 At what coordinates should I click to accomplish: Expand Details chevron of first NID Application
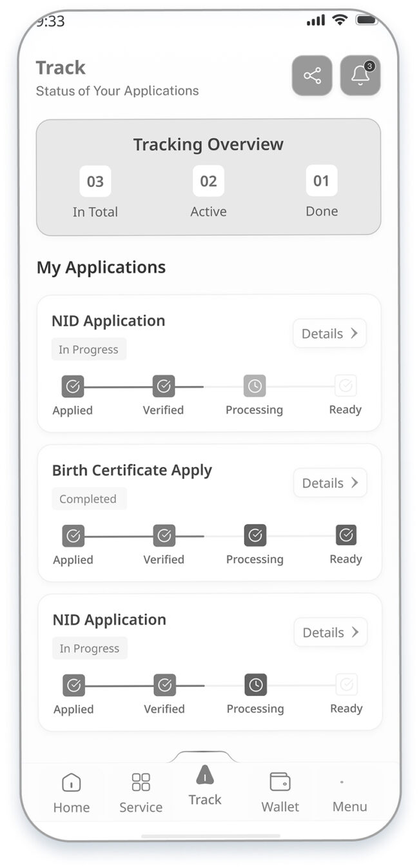[354, 333]
